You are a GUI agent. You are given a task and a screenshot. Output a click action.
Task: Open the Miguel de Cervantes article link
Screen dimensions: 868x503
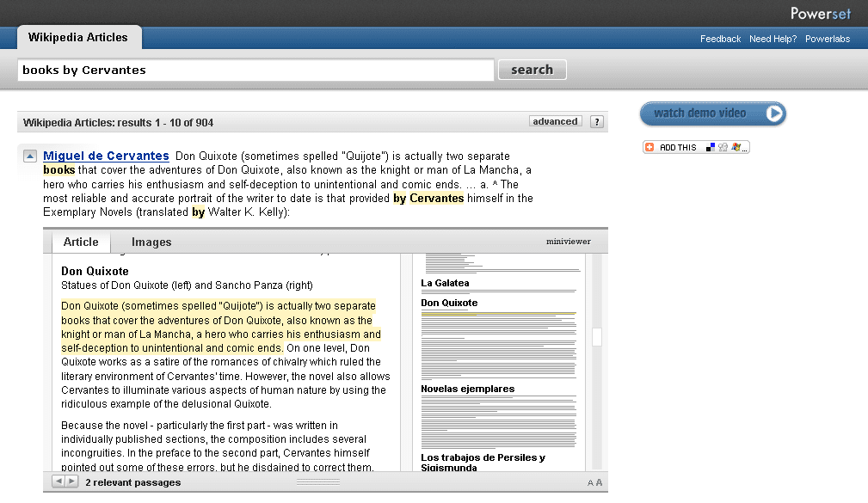coord(106,156)
